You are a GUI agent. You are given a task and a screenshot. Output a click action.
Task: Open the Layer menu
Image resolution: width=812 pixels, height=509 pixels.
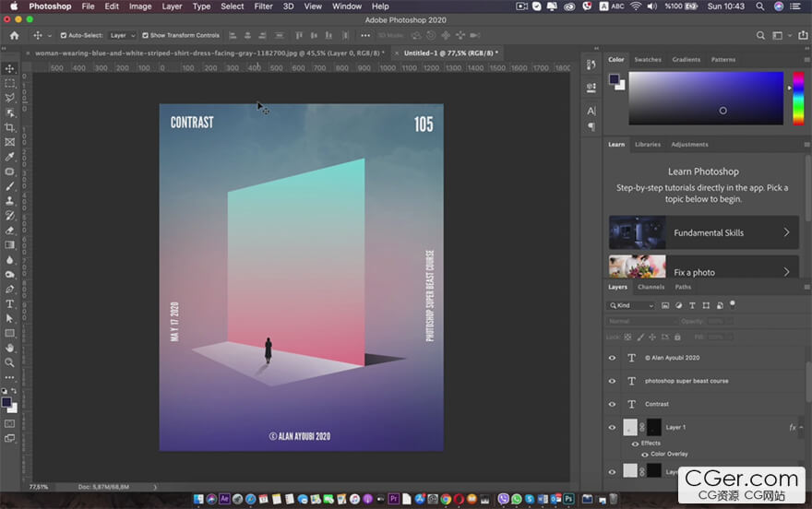[172, 6]
